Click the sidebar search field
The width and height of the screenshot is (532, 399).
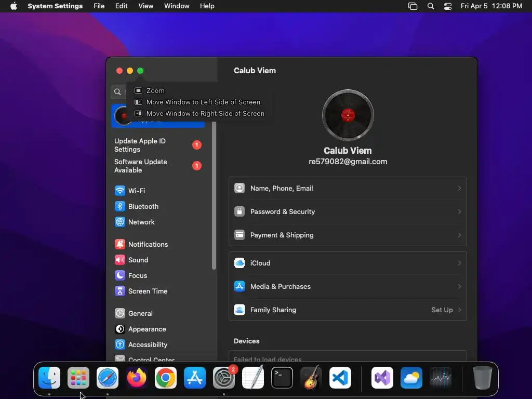pyautogui.click(x=119, y=91)
